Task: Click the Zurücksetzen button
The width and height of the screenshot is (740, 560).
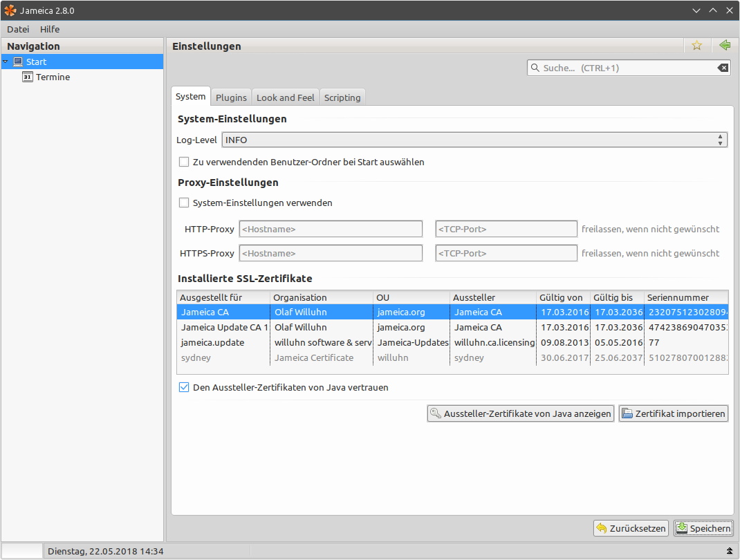Action: tap(631, 528)
